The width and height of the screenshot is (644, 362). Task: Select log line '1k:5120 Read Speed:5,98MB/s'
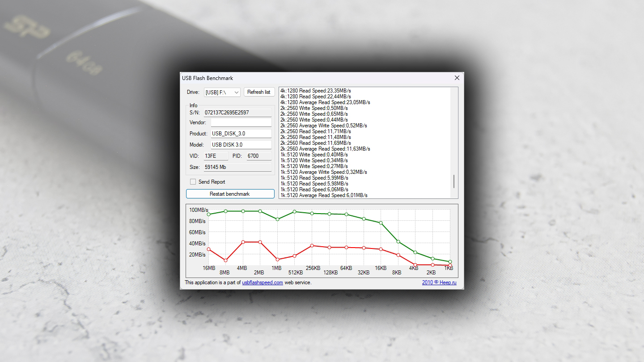(x=314, y=184)
